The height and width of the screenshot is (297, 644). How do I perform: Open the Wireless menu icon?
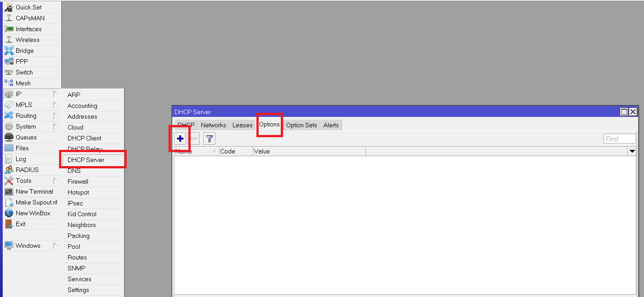point(9,40)
